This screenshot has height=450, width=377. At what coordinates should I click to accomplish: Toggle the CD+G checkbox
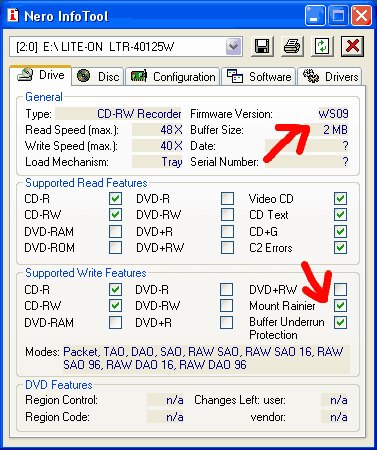[x=340, y=231]
